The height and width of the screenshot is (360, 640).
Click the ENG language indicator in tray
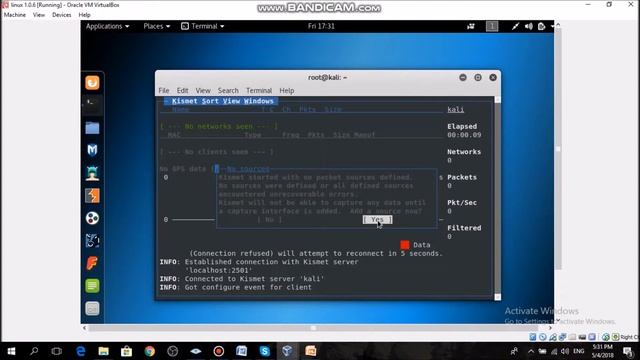pos(578,351)
